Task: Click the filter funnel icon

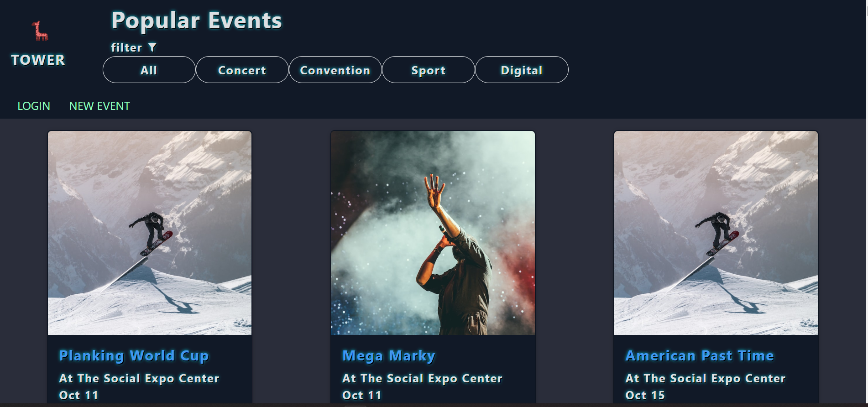Action: click(x=152, y=47)
